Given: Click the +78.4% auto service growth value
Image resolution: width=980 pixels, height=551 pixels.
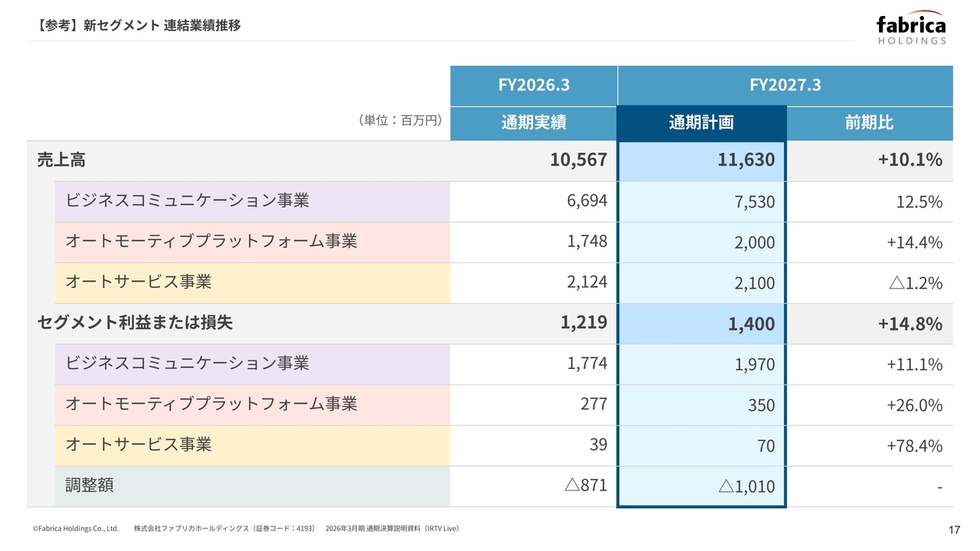Looking at the screenshot, I should click(x=914, y=445).
